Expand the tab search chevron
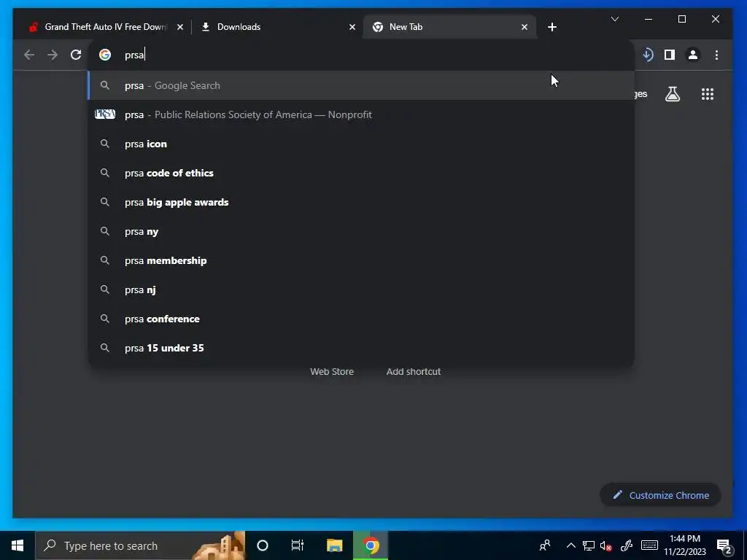The image size is (747, 560). [x=615, y=19]
